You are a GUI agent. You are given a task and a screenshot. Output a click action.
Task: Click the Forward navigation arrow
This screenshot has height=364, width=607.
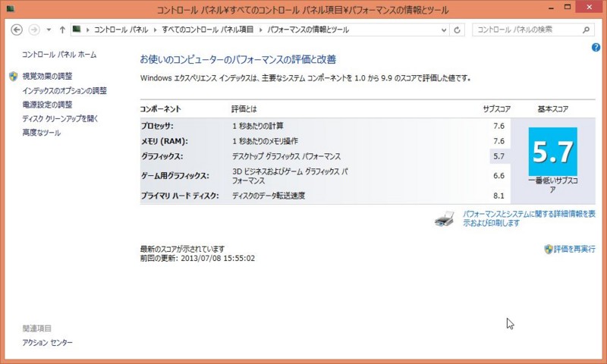pos(34,30)
